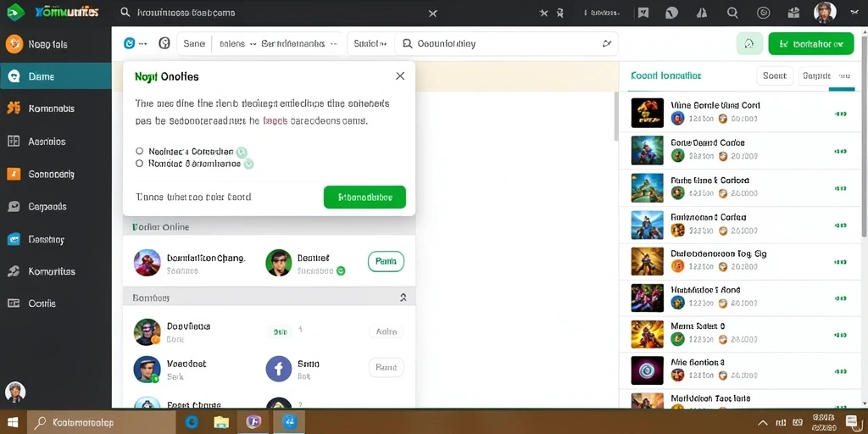Viewport: 868px width, 434px height.
Task: Click the 'Aeine' button in the 'Doevflioce' row
Action: [386, 331]
